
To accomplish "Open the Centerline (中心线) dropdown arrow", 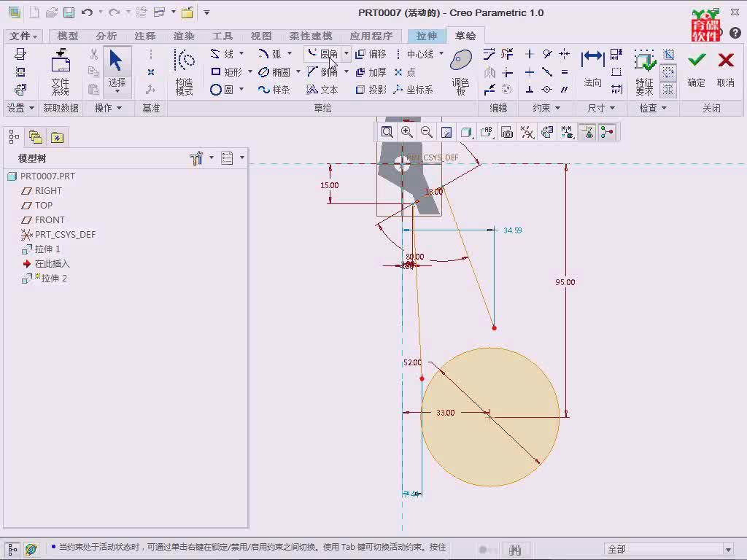I will [441, 53].
